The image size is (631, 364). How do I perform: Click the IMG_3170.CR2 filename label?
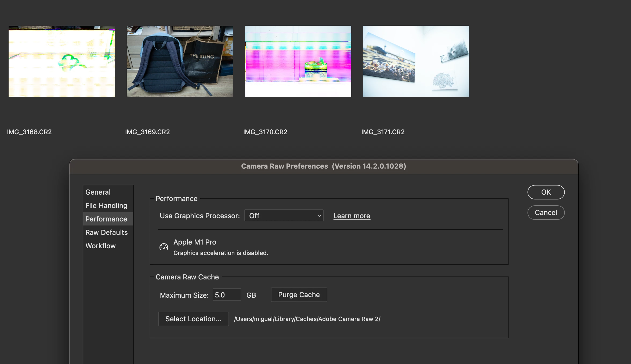click(x=265, y=132)
